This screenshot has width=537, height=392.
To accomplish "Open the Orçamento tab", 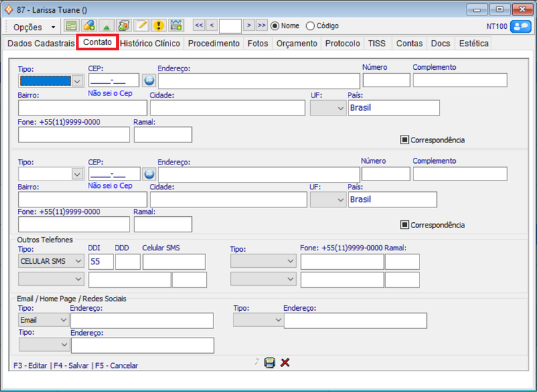I will point(297,43).
